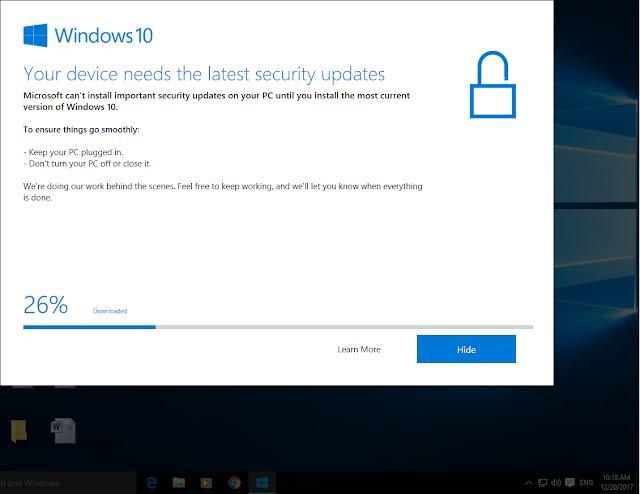Screen dimensions: 640x494
Task: Click the Windows 10 logo in dialog
Action: [x=88, y=36]
